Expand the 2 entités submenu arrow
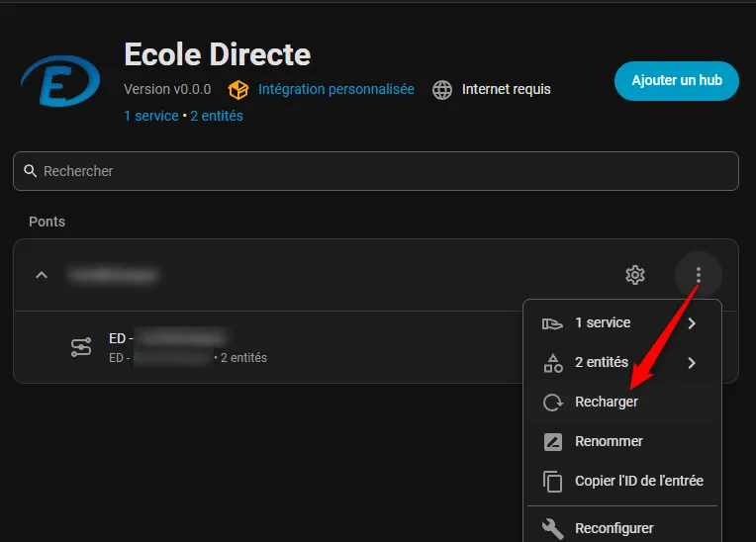Image resolution: width=756 pixels, height=542 pixels. [x=692, y=363]
